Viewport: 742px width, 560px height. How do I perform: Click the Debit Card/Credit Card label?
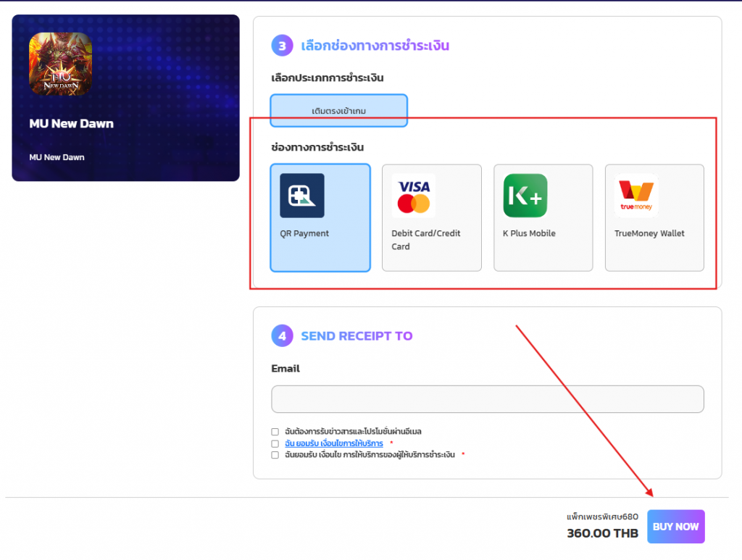point(426,240)
